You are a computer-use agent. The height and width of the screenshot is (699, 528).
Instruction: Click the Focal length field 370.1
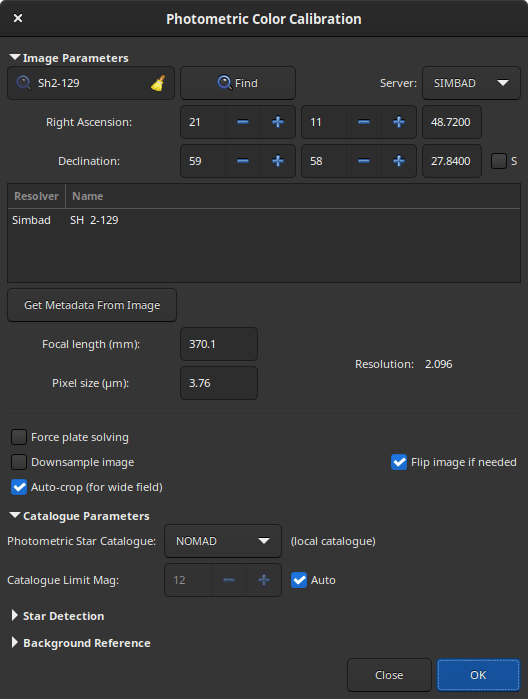[219, 344]
